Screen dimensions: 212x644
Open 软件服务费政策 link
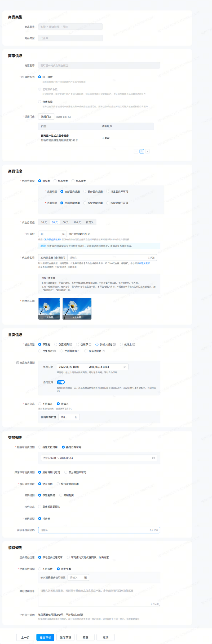52,239
